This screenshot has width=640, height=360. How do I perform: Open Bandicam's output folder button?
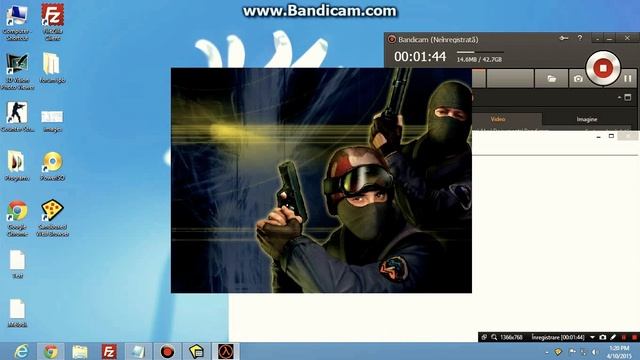click(x=551, y=78)
